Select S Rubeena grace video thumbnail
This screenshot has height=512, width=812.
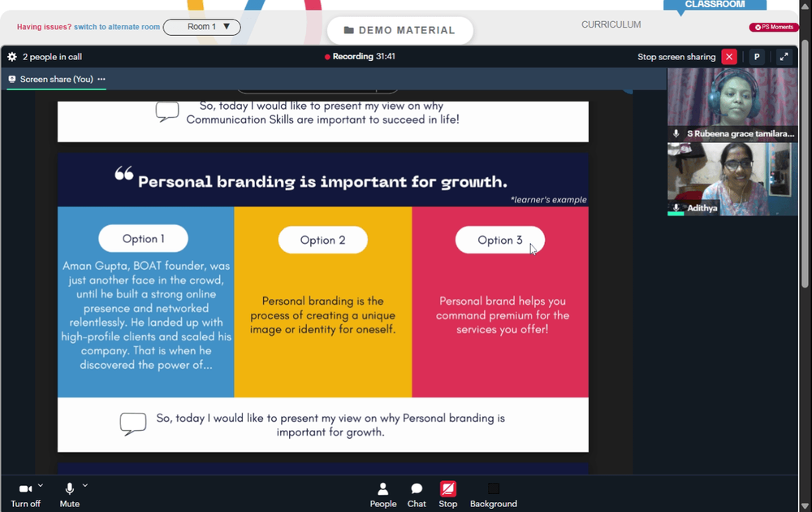pyautogui.click(x=732, y=104)
